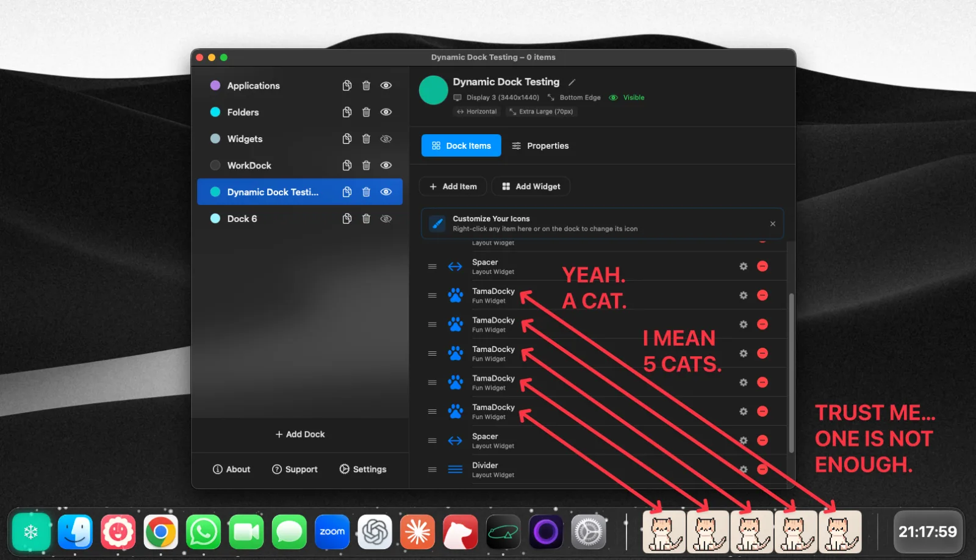The width and height of the screenshot is (976, 560).
Task: Show the hidden Dock 6
Action: pos(386,218)
